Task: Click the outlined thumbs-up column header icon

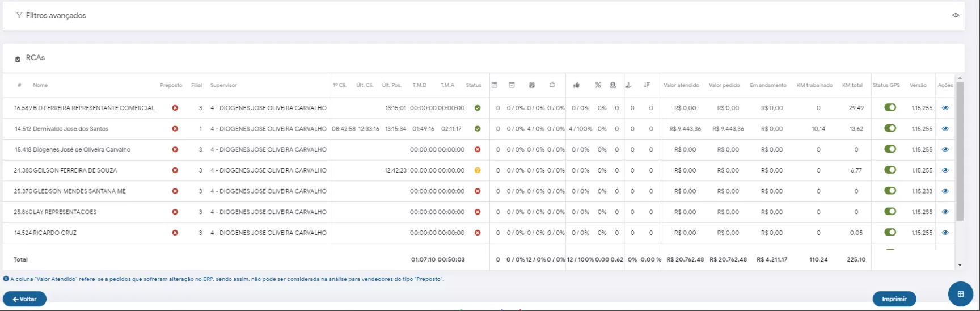Action: coord(552,85)
